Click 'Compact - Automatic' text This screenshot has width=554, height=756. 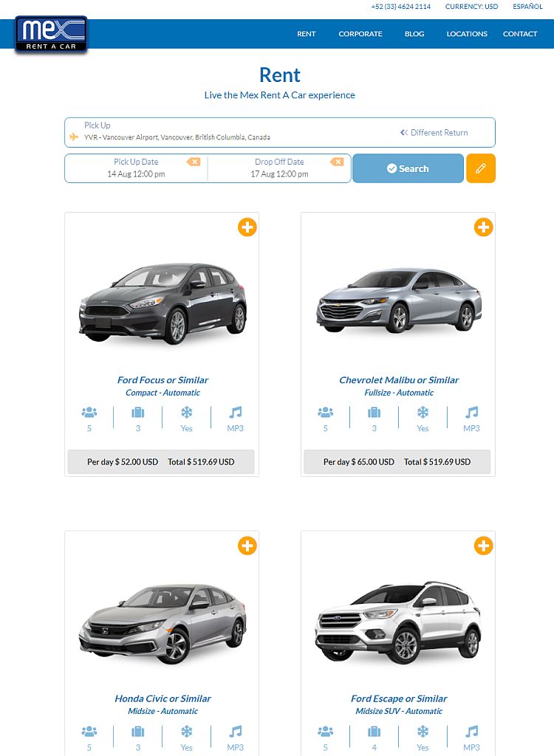pyautogui.click(x=163, y=393)
